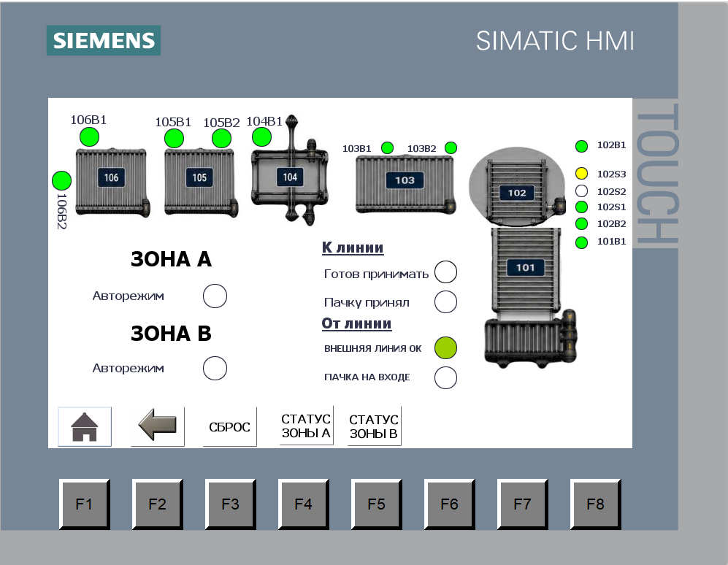The image size is (728, 565).
Task: Click the F5 function key
Action: coord(377,504)
